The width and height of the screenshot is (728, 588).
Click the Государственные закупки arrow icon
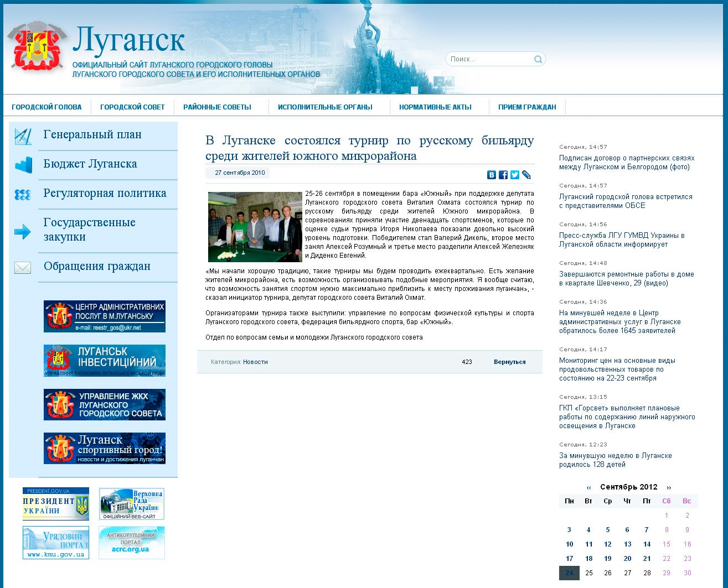coord(23,232)
